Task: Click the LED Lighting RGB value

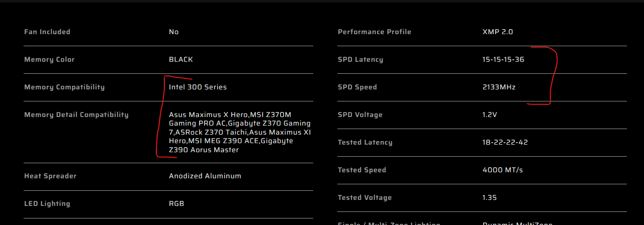Action: click(176, 203)
